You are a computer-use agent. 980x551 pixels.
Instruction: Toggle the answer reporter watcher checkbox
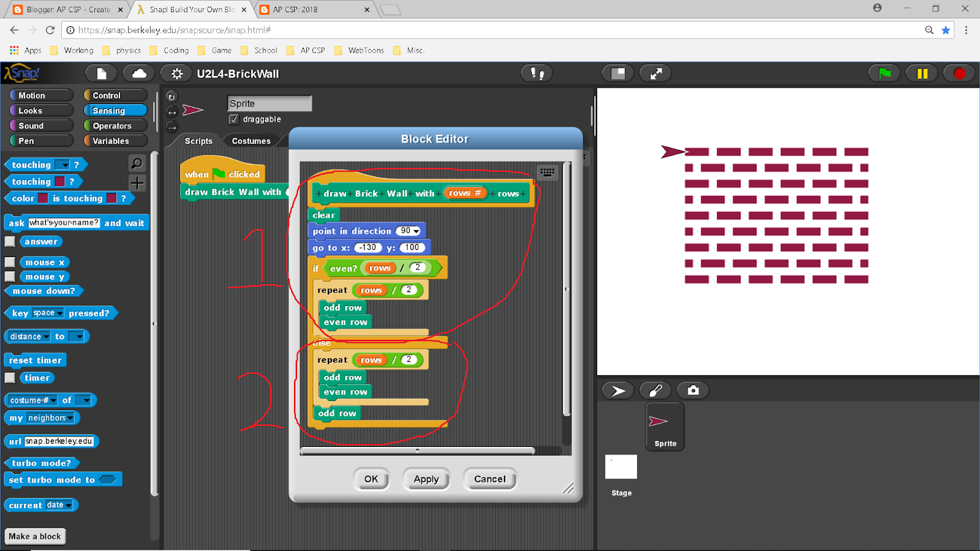[10, 242]
